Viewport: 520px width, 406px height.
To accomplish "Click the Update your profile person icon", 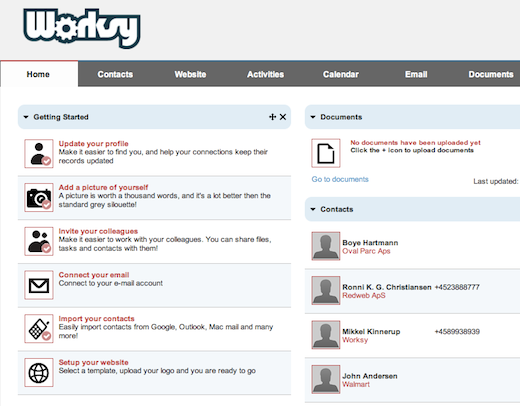I will (x=39, y=154).
